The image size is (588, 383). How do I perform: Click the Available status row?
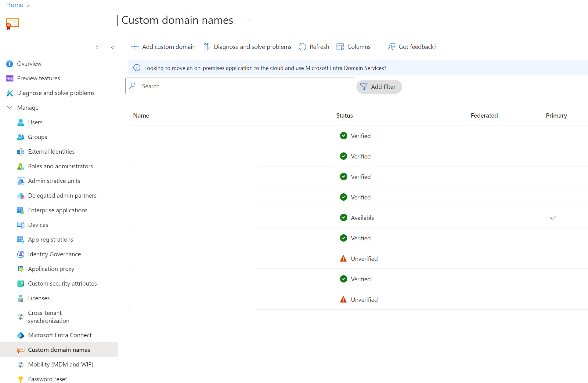tap(358, 218)
